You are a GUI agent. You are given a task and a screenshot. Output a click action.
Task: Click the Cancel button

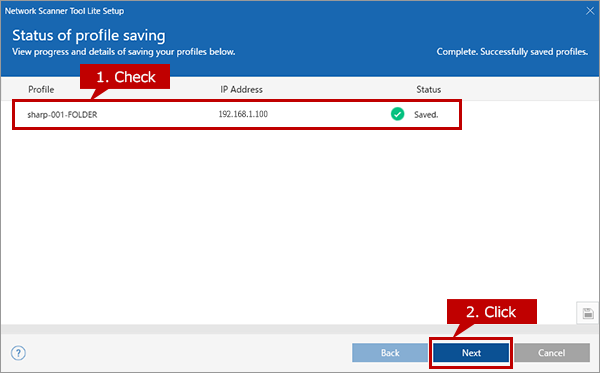pyautogui.click(x=551, y=352)
